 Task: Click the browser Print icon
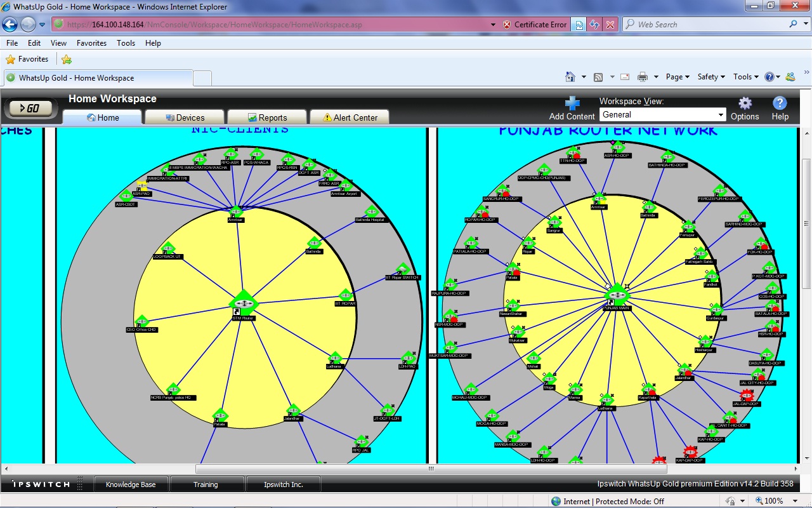point(642,77)
